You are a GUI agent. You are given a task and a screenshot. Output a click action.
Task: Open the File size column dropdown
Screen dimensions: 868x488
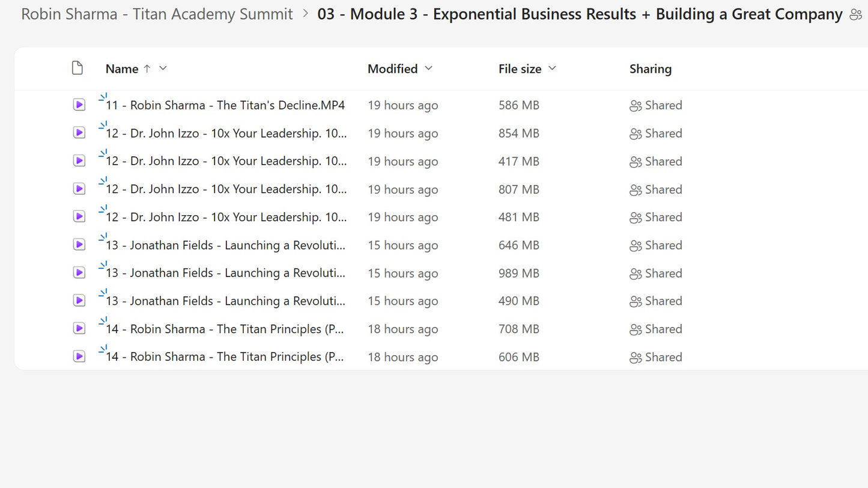[x=552, y=69]
